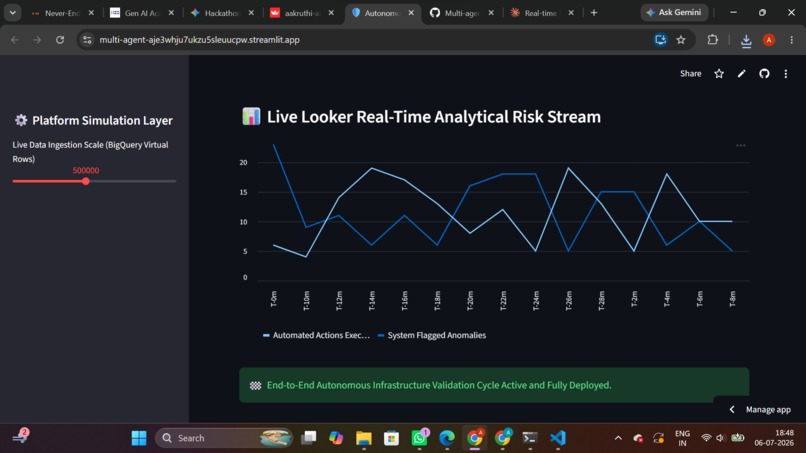Adjust the Live Data Ingestion Scale slider handle
The image size is (806, 453).
tap(86, 181)
